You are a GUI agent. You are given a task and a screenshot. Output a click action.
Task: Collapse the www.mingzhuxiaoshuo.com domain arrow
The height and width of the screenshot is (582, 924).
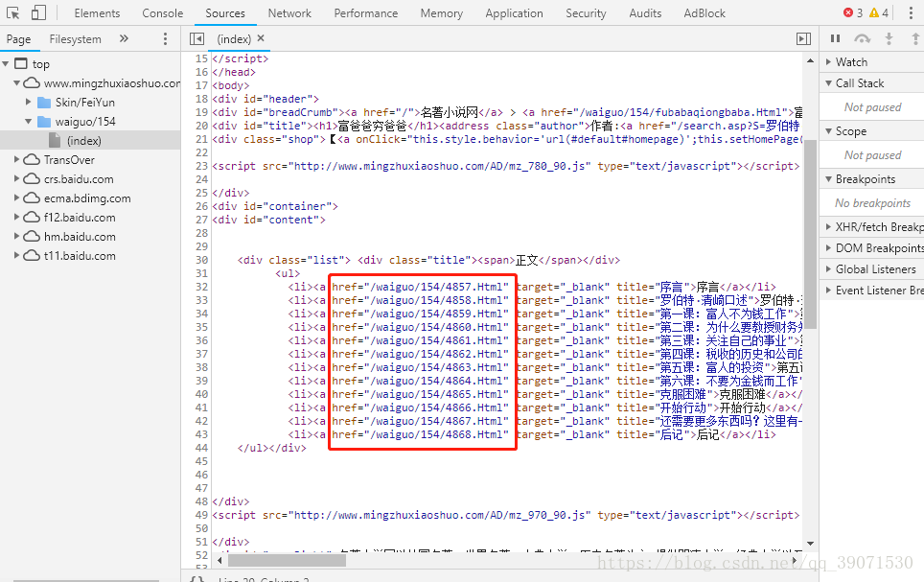17,83
